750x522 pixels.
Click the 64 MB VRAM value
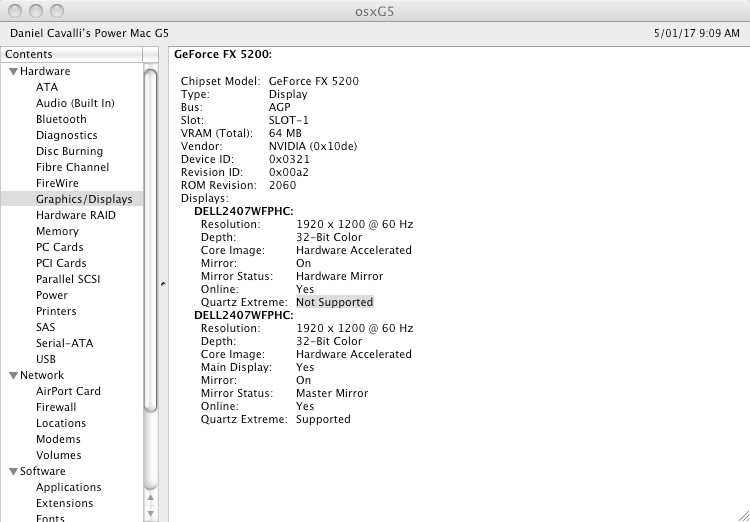[x=285, y=133]
